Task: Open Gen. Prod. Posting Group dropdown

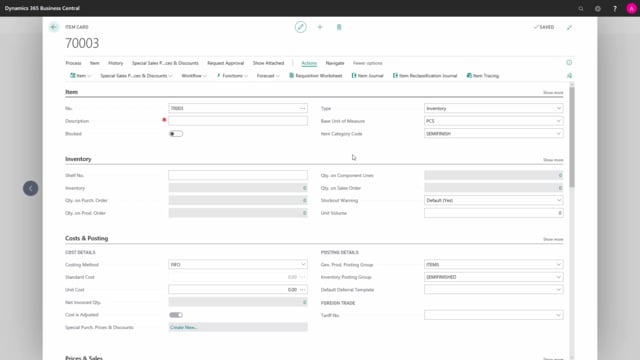Action: [558, 264]
